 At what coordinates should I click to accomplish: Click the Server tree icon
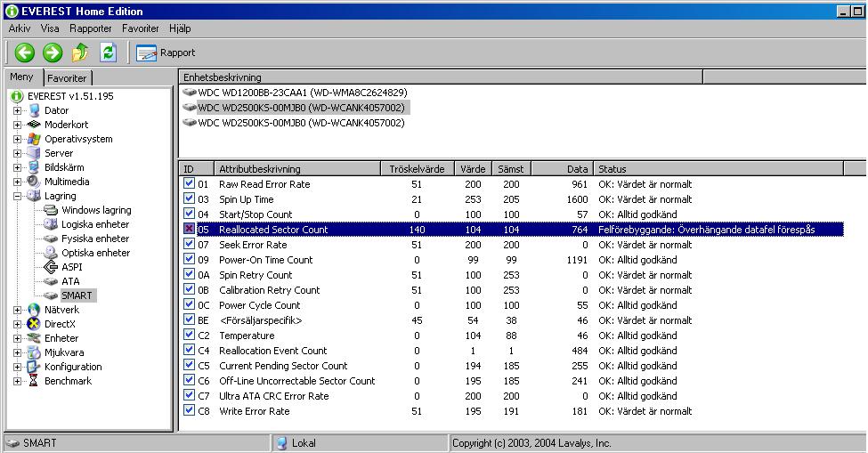pyautogui.click(x=35, y=153)
